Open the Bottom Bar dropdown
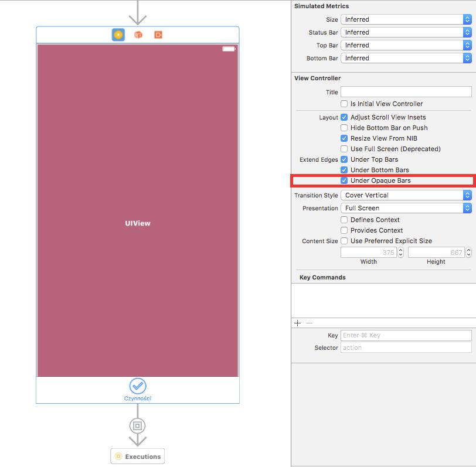Image resolution: width=476 pixels, height=467 pixels. click(x=406, y=58)
